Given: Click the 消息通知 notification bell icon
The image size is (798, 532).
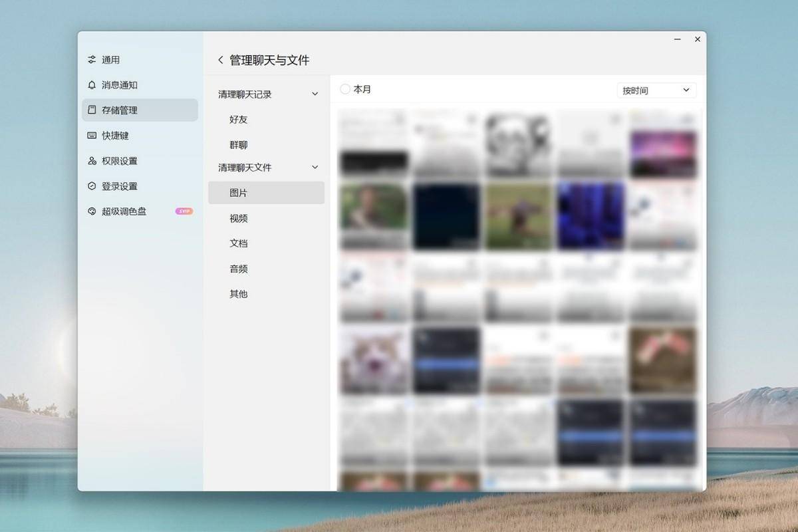Looking at the screenshot, I should click(x=92, y=84).
